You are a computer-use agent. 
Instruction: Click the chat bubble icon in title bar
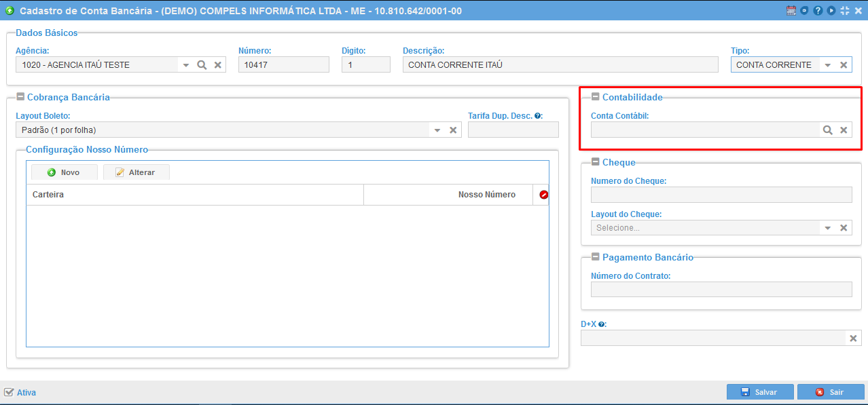tap(805, 11)
